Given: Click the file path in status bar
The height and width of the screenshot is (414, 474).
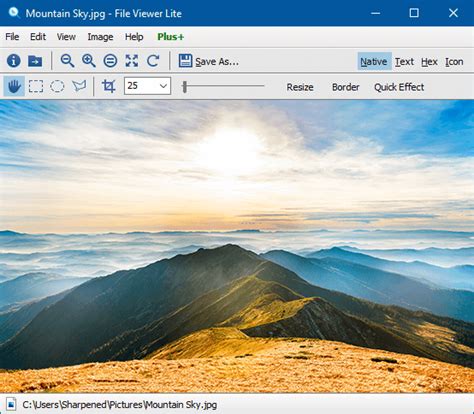Looking at the screenshot, I should pos(120,405).
